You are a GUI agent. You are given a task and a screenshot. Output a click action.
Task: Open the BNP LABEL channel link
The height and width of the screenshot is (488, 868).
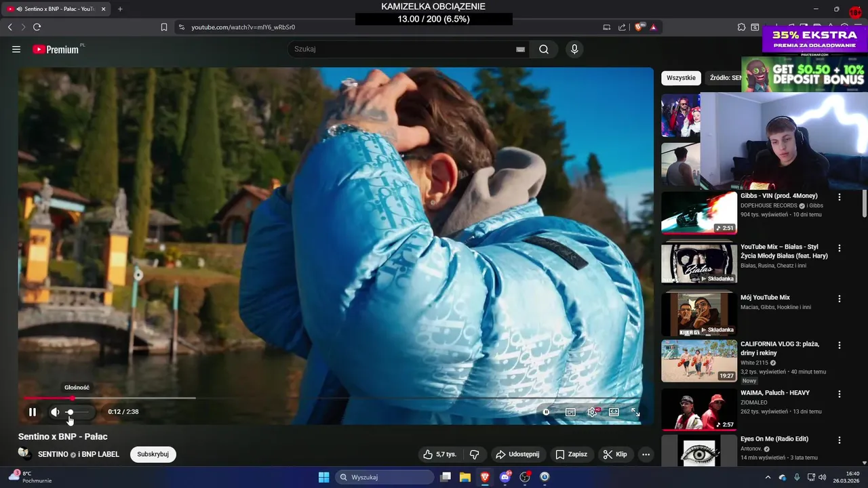pos(100,454)
